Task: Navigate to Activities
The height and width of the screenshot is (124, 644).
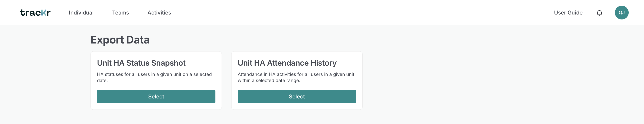Action: 159,13
